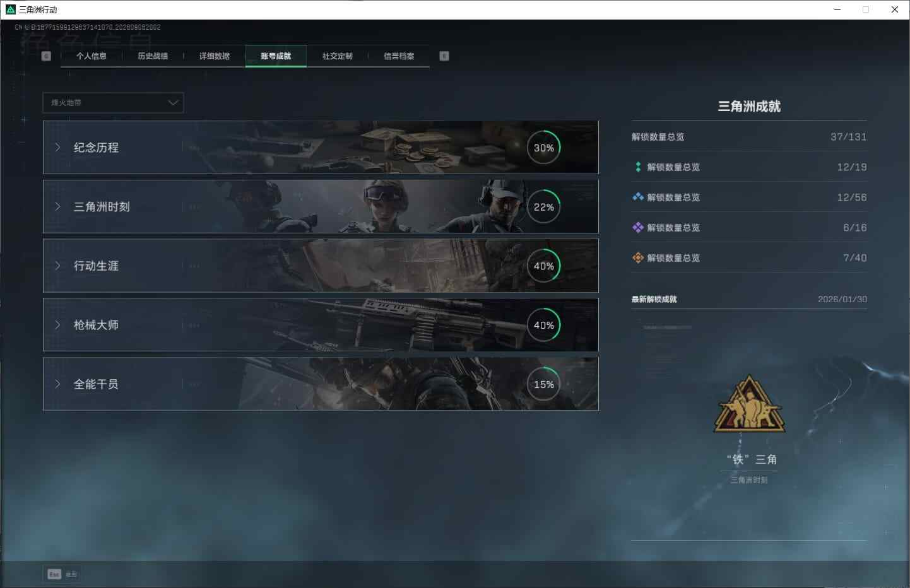Expand the 枪械大师 category chevron
910x588 pixels.
[x=57, y=325]
